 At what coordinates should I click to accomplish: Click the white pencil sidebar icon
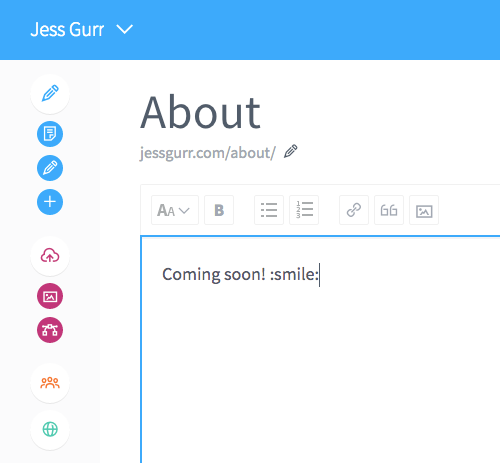pyautogui.click(x=50, y=94)
